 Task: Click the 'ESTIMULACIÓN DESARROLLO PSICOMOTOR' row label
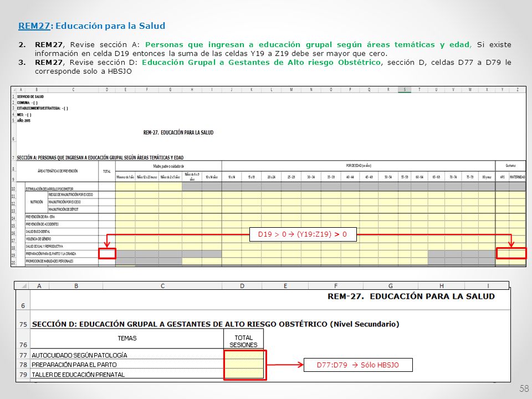(x=49, y=188)
